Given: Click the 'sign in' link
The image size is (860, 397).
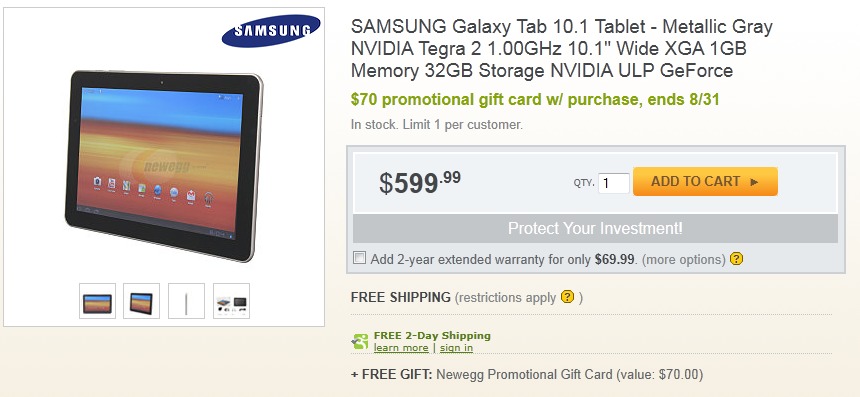Looking at the screenshot, I should [456, 348].
